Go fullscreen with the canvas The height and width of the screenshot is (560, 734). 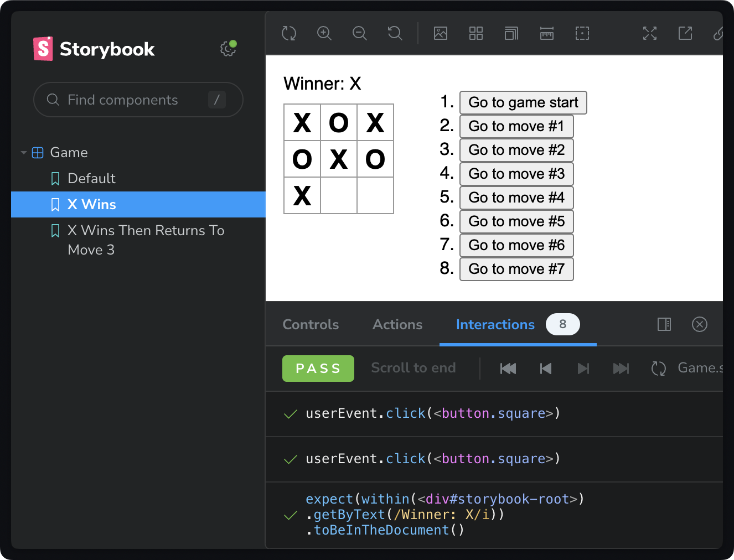coord(649,33)
